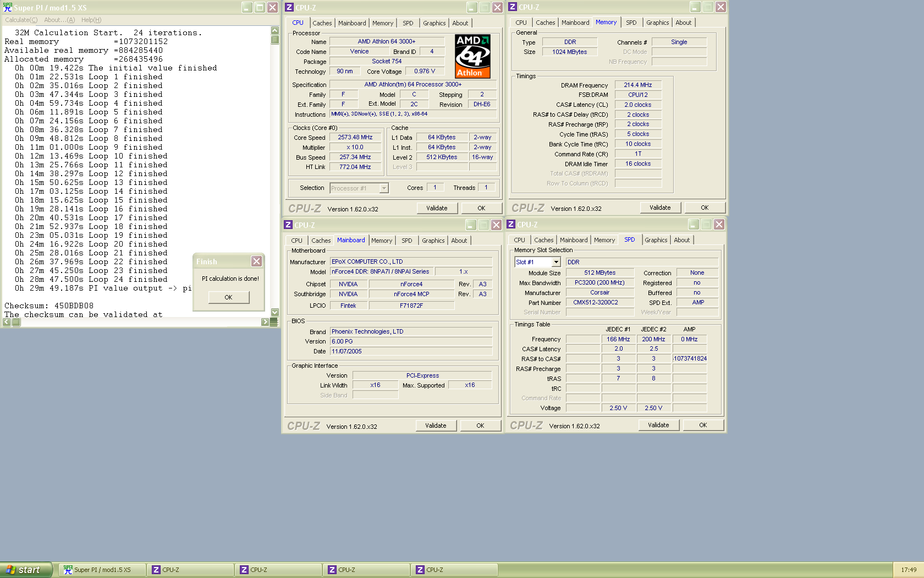Click DRAM Frequency value 214.4 MHz
This screenshot has width=924, height=578.
[x=638, y=85]
